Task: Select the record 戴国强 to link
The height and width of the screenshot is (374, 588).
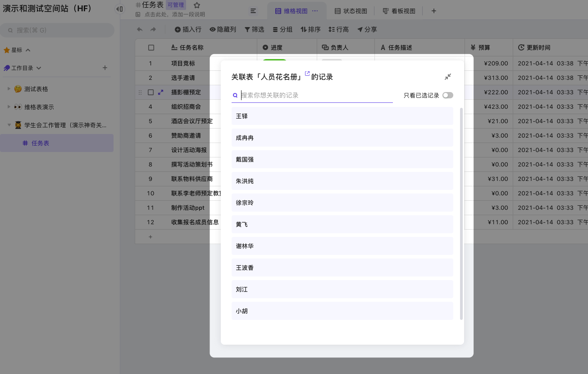Action: pyautogui.click(x=342, y=159)
